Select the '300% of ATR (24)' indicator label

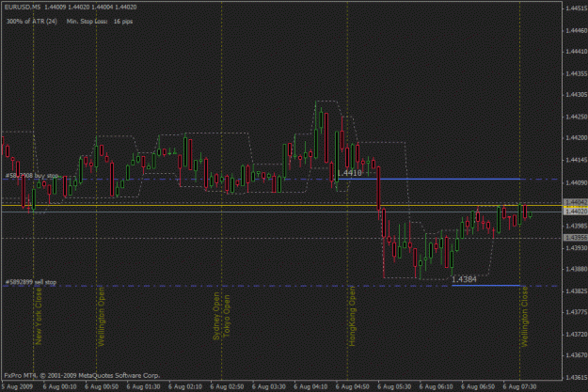click(x=32, y=22)
